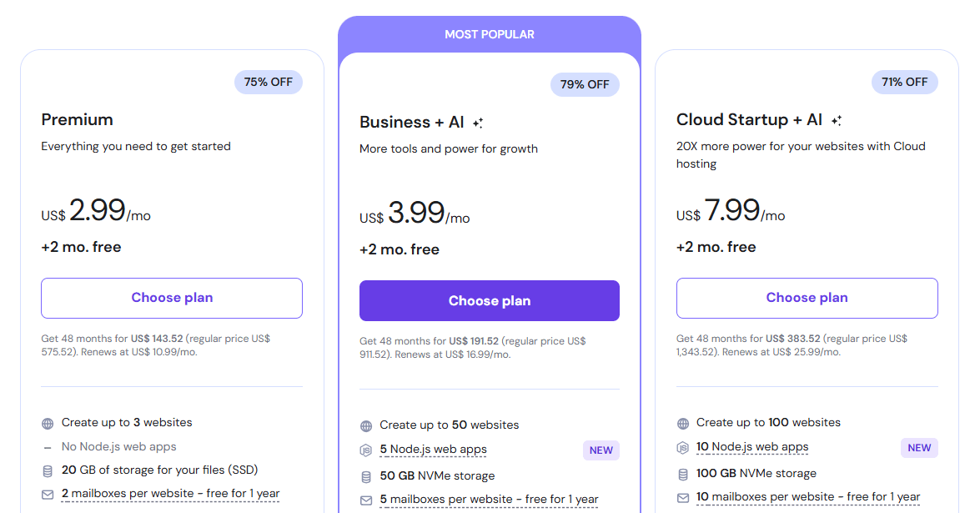Click the US$ 2.99/mo price

click(x=96, y=210)
